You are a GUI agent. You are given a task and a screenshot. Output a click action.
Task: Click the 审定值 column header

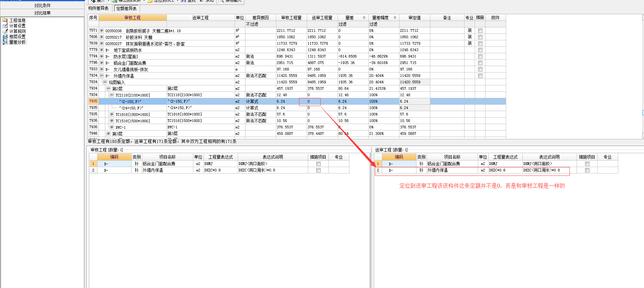[x=414, y=18]
